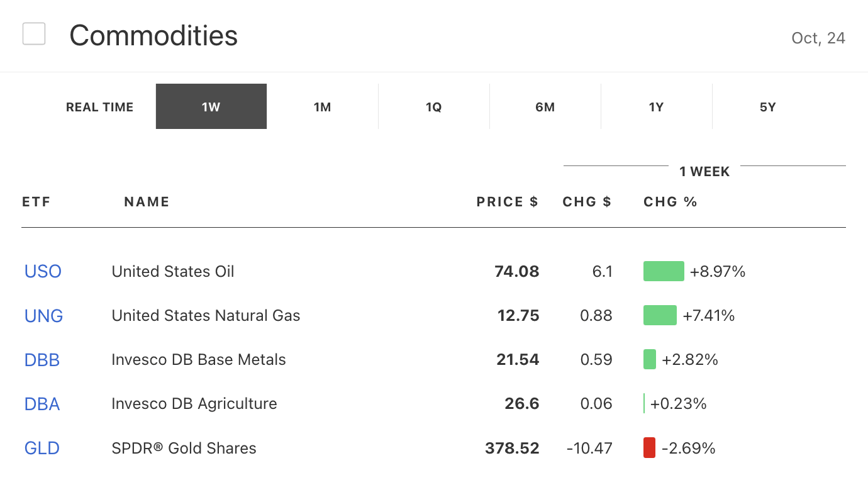The image size is (868, 497).
Task: Open the USO ticker link
Action: click(43, 272)
